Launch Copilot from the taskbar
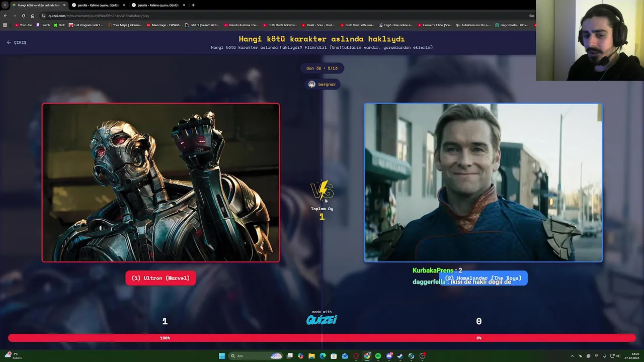Screen dimensions: 644x362 (300, 356)
